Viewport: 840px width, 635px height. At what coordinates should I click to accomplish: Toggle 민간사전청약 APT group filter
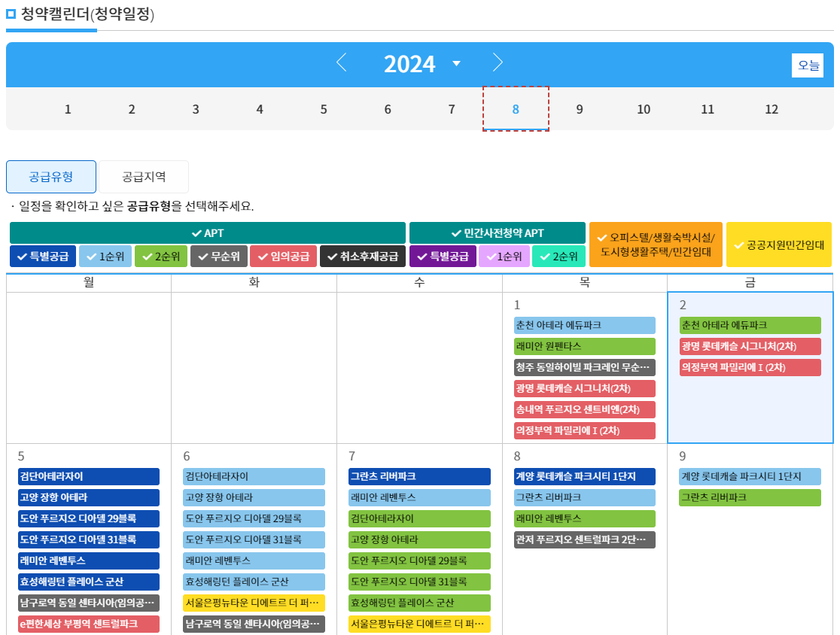(497, 233)
